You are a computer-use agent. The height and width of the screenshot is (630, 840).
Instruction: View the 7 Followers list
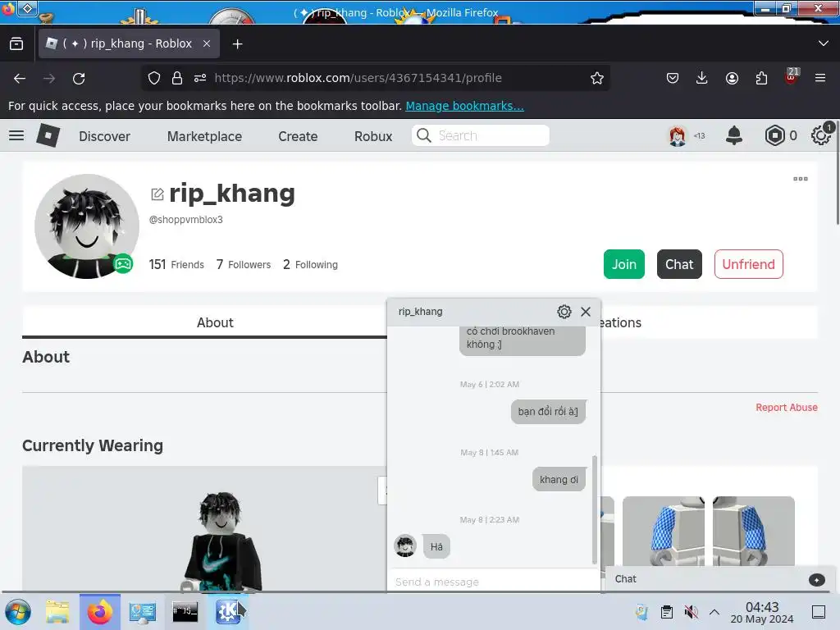(x=244, y=265)
